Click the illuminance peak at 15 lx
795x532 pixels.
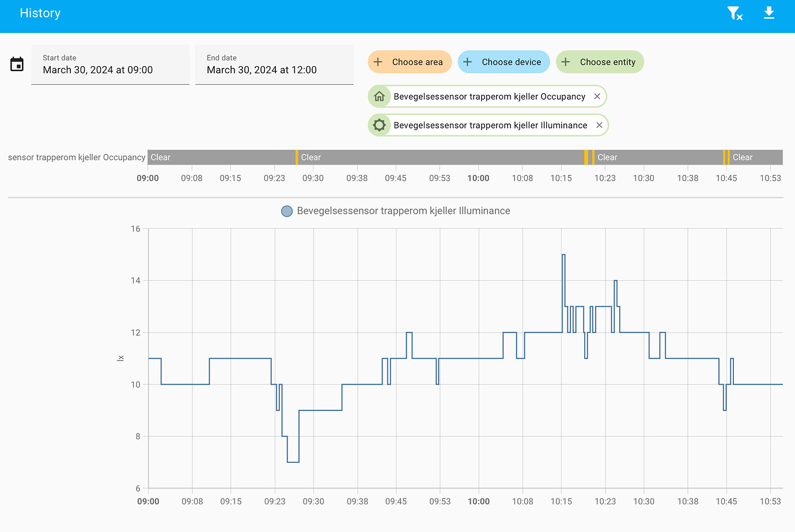(x=563, y=254)
